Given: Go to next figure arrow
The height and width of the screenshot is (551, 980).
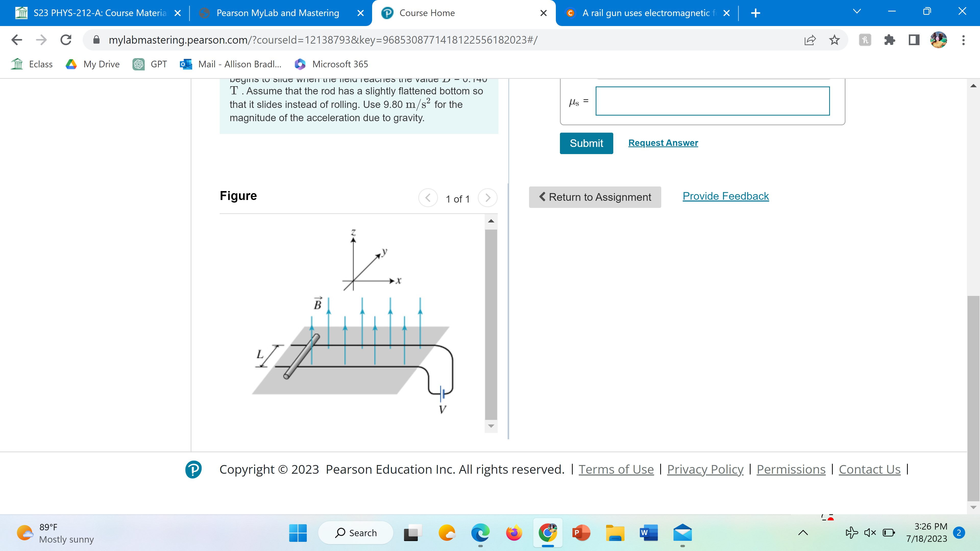Looking at the screenshot, I should [488, 198].
